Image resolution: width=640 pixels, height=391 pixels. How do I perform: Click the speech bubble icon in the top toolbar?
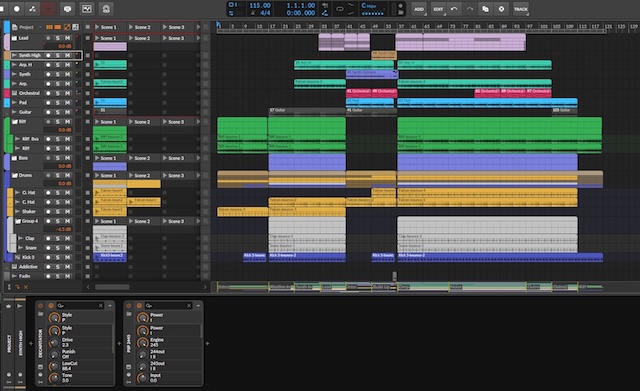pyautogui.click(x=67, y=9)
